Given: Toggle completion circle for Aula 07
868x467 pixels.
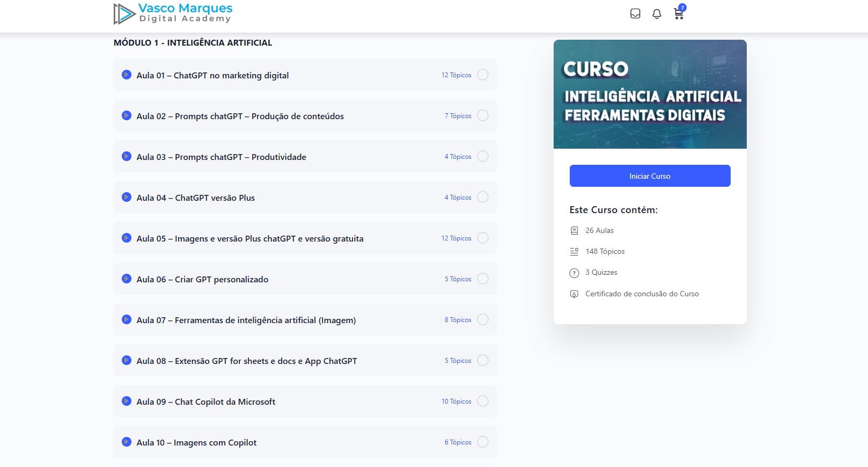Looking at the screenshot, I should (483, 319).
